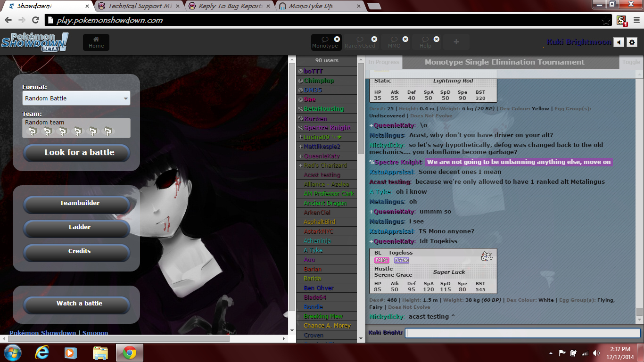
Task: Switch to the RarelyUsed room tab
Action: click(x=360, y=42)
